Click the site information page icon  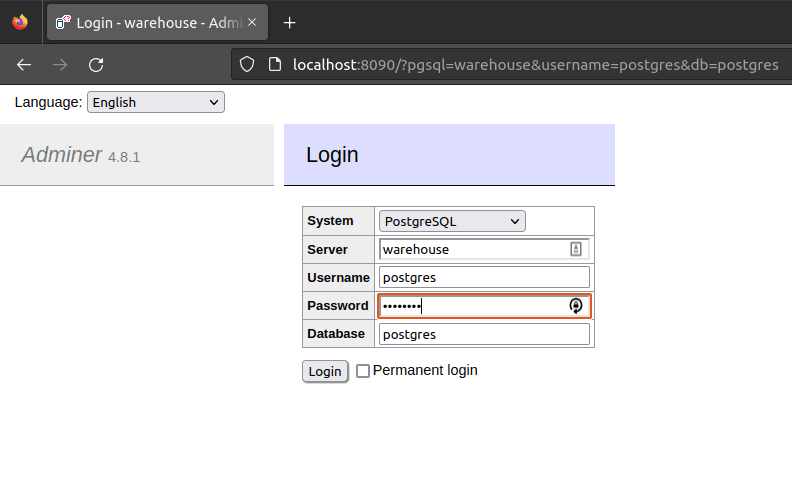pyautogui.click(x=275, y=65)
